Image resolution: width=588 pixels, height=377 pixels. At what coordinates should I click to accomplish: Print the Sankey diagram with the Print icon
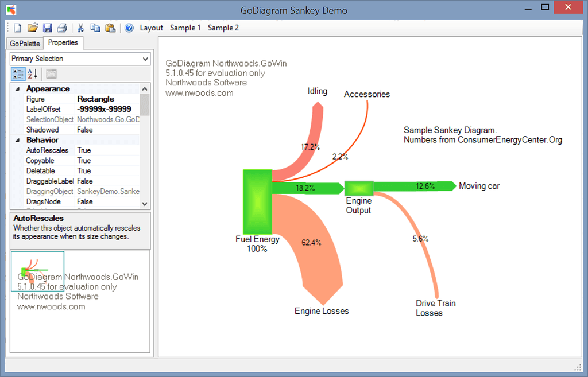(x=62, y=28)
